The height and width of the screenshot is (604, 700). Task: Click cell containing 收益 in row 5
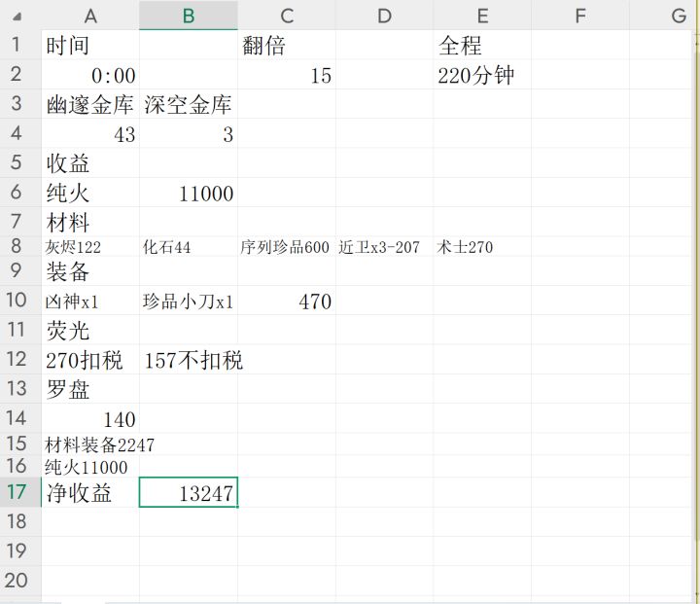[90, 162]
